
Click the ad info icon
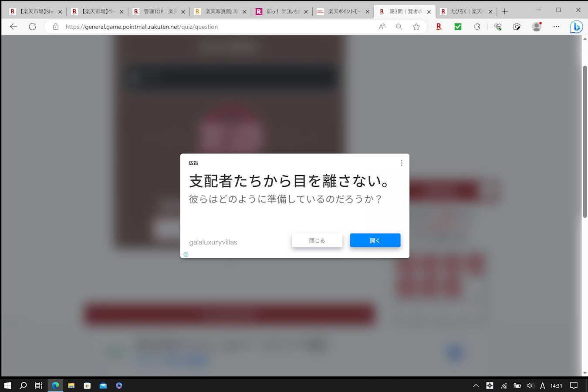pos(186,254)
